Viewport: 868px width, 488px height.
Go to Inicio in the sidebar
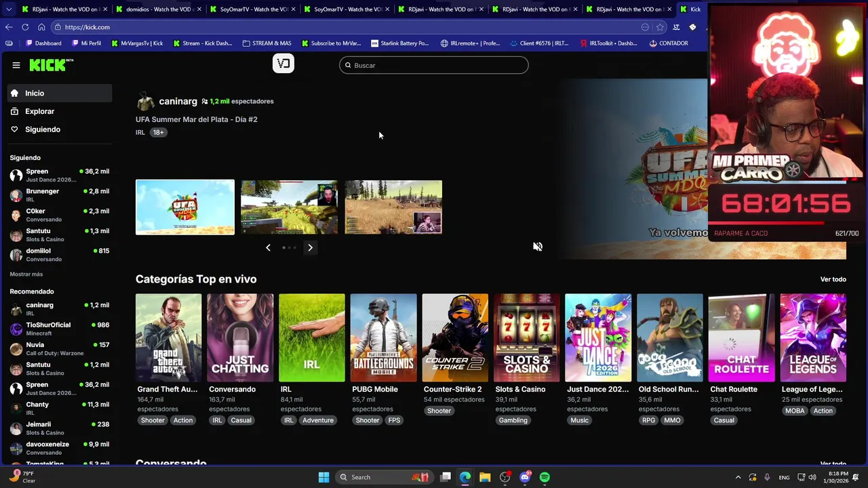(x=60, y=94)
